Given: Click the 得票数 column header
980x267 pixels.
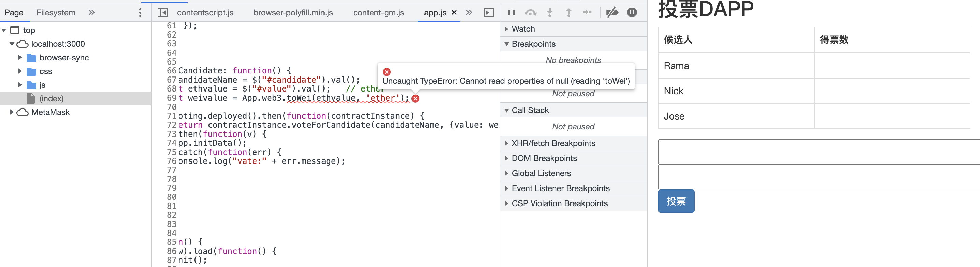Looking at the screenshot, I should [892, 40].
